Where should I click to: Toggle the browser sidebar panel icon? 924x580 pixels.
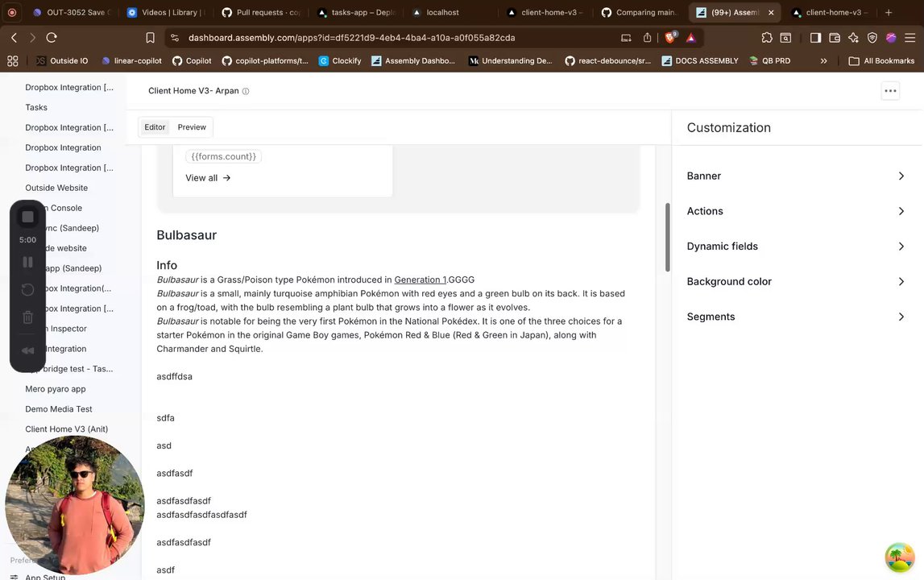[815, 38]
